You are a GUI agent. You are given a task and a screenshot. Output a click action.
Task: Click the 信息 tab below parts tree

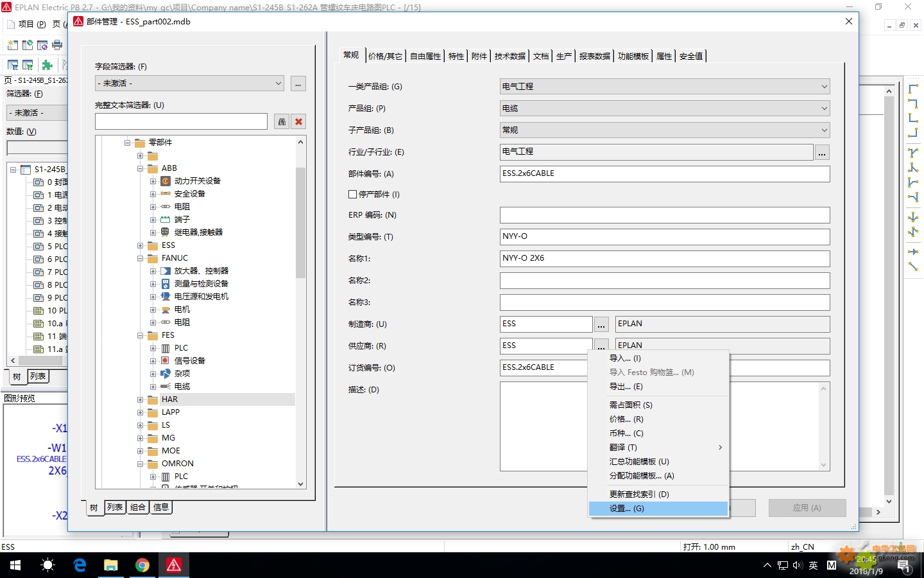pyautogui.click(x=161, y=507)
